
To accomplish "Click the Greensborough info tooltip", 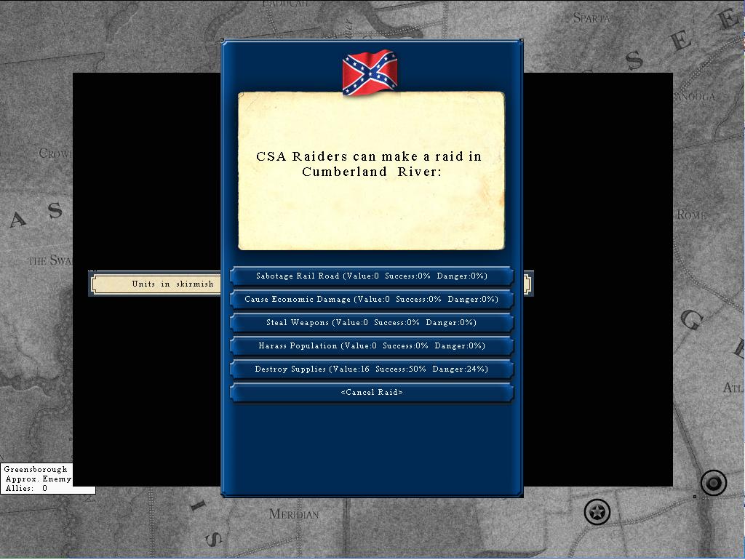I will tap(47, 479).
